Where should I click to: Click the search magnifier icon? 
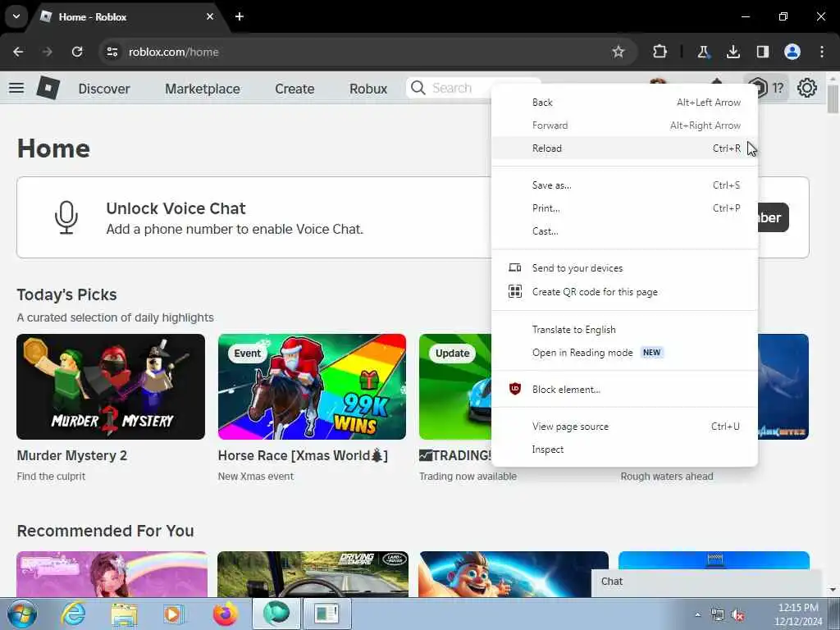(x=418, y=88)
